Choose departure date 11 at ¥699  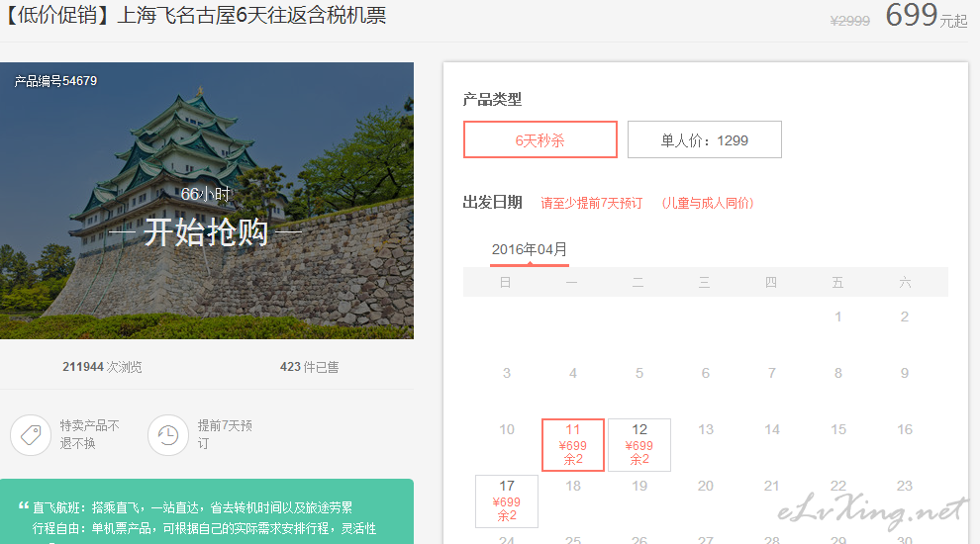[573, 445]
